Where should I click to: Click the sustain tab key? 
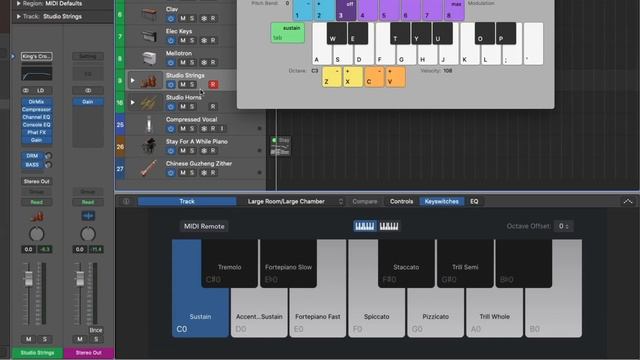tap(288, 33)
